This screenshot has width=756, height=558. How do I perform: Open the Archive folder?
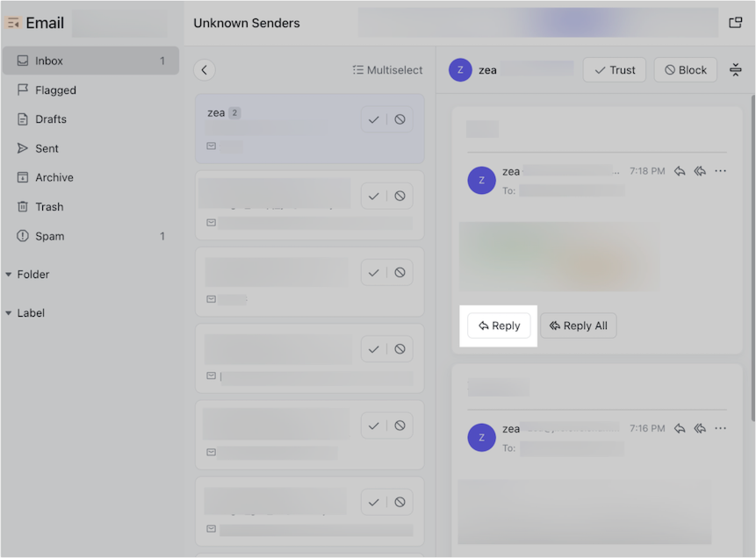(x=90, y=177)
